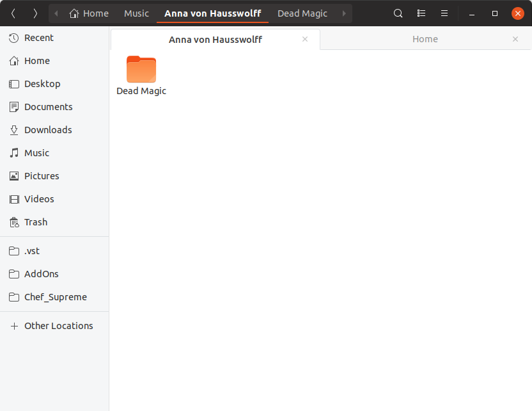The image size is (532, 411).
Task: Open Documents in the sidebar
Action: [x=54, y=107]
